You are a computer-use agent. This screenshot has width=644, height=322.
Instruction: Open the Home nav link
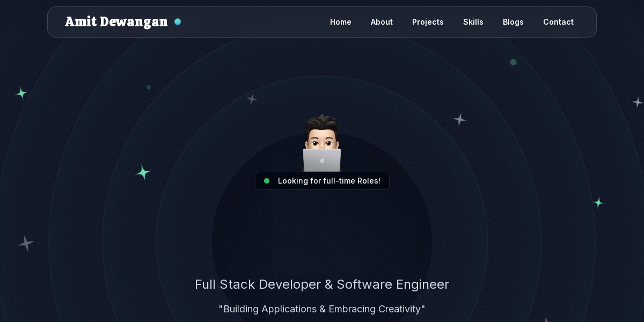coord(341,22)
